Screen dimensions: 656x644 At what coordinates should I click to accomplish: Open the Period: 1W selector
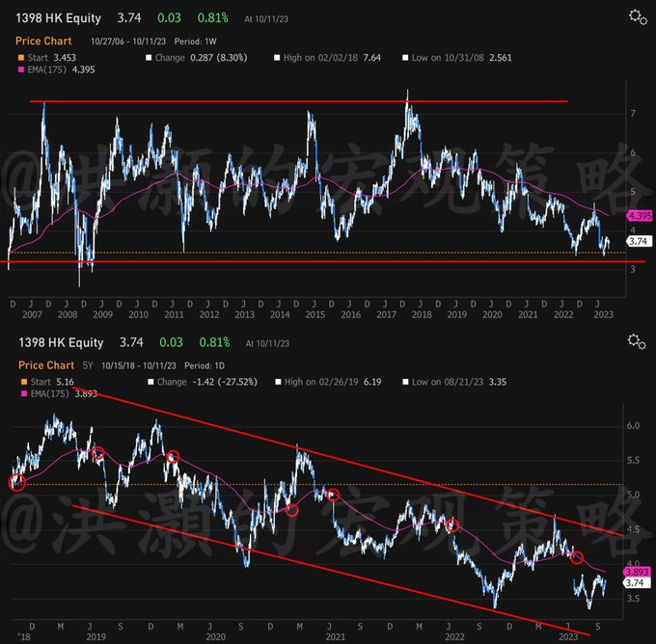pos(196,41)
